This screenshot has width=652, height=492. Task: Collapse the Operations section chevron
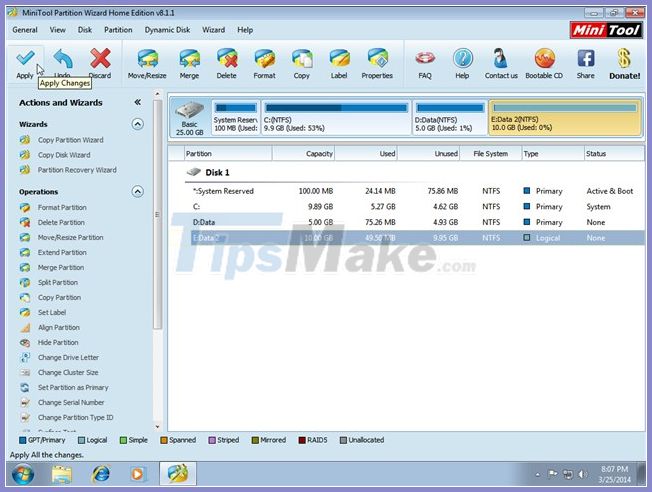point(138,191)
